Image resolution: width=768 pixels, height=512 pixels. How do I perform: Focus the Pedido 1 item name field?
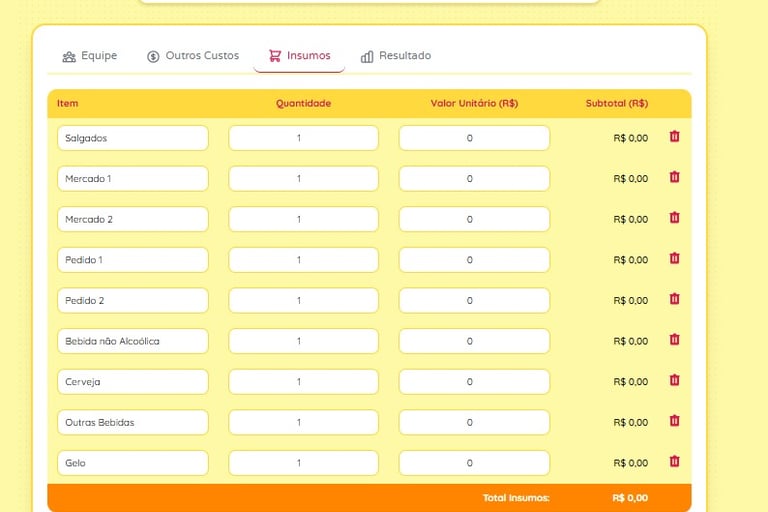click(x=133, y=260)
